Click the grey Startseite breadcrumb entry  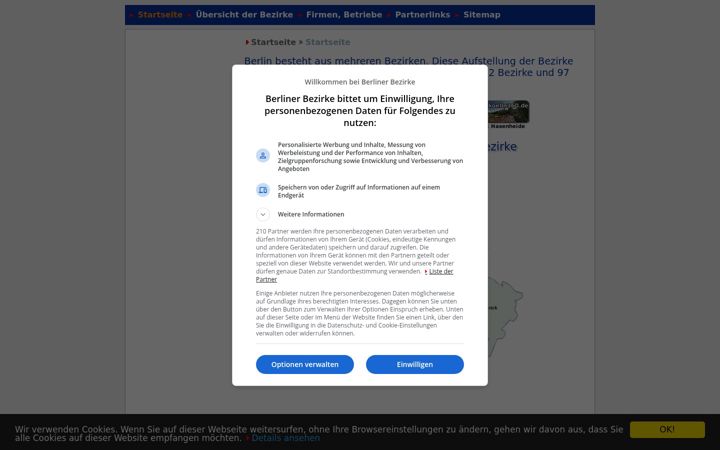click(328, 42)
